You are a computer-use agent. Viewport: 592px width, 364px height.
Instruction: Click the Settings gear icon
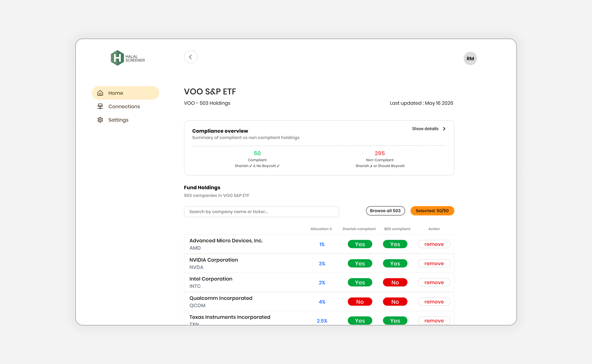[100, 120]
